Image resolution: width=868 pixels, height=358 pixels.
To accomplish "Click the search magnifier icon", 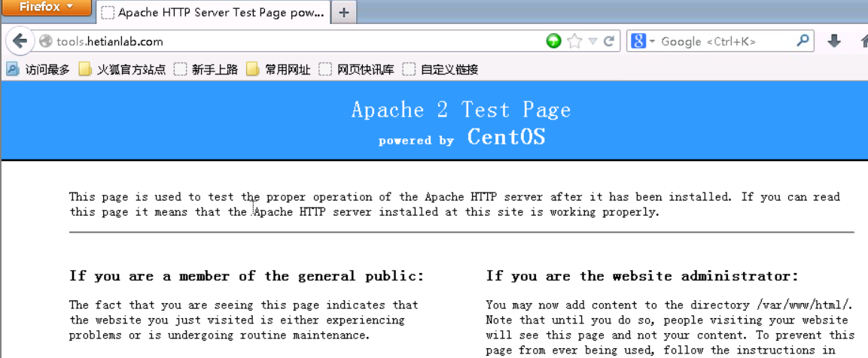I will 802,41.
